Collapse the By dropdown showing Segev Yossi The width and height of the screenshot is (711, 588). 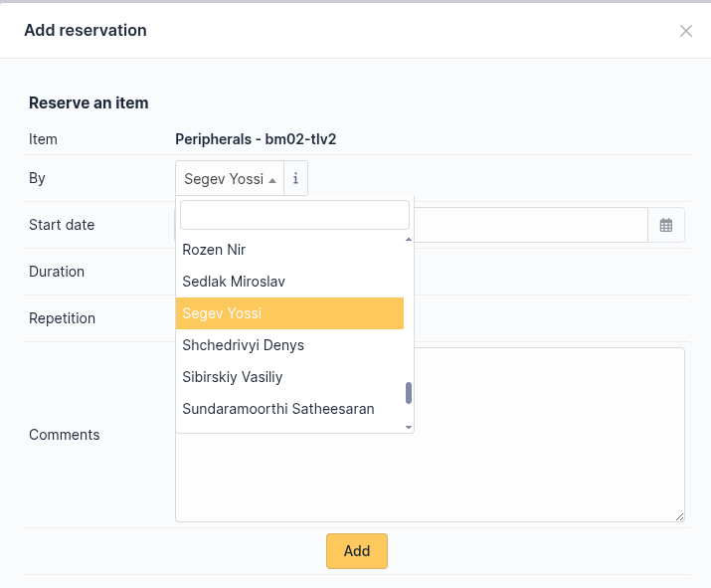[230, 179]
